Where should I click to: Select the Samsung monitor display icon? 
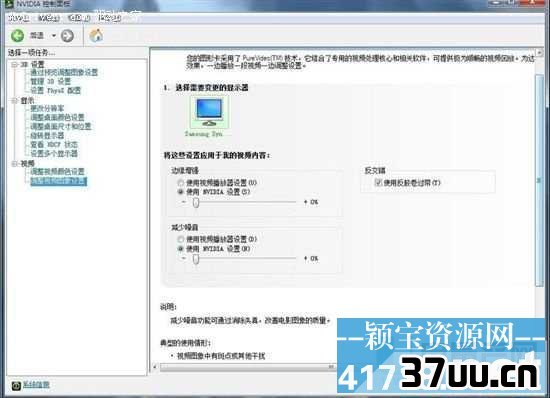click(209, 112)
